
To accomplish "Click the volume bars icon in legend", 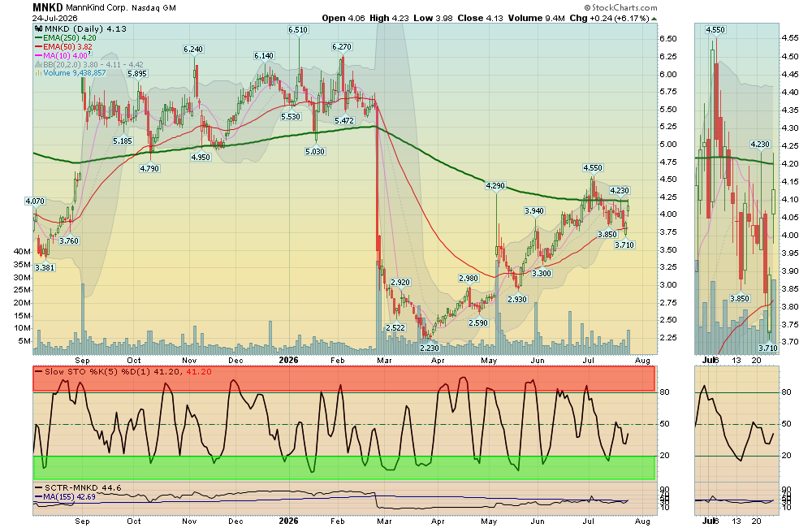I will (39, 73).
